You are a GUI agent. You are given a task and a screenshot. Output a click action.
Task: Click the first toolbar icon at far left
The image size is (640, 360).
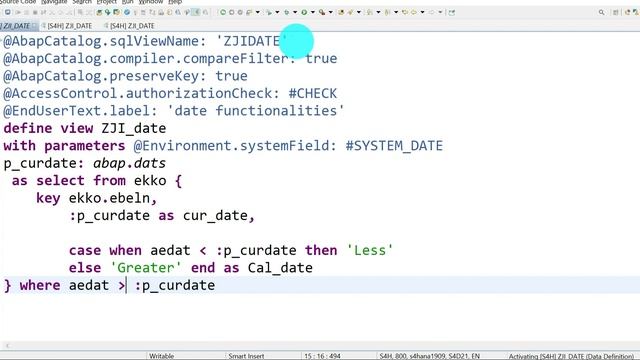click(x=8, y=12)
